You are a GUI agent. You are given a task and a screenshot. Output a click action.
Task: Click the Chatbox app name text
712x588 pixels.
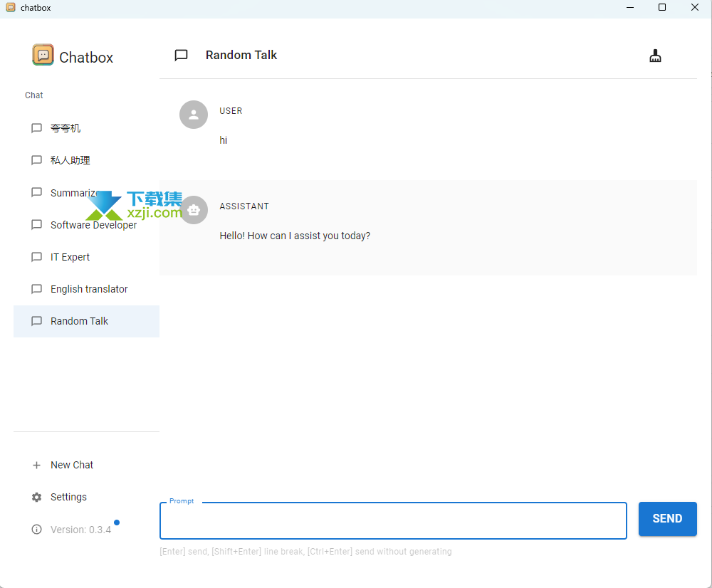point(86,58)
